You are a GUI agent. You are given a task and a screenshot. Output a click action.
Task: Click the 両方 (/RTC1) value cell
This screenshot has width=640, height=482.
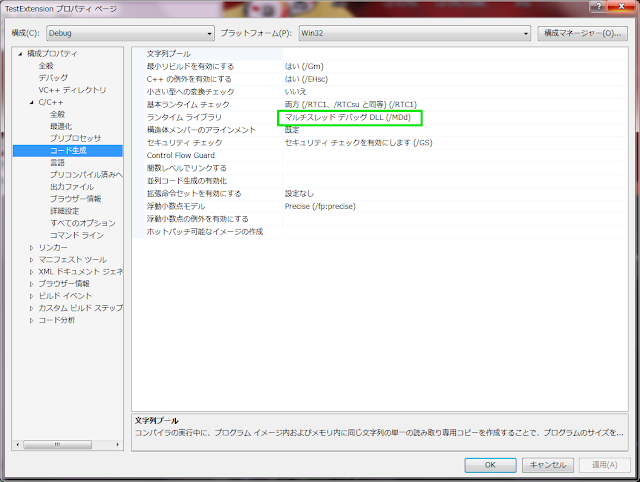[351, 105]
